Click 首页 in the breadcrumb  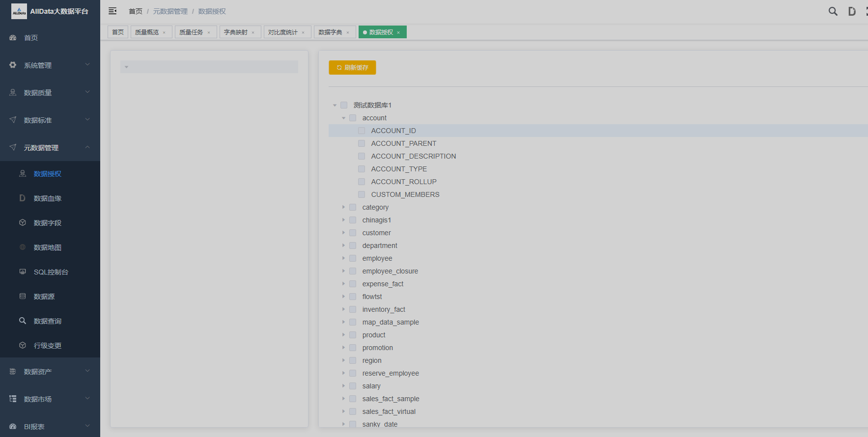click(135, 11)
